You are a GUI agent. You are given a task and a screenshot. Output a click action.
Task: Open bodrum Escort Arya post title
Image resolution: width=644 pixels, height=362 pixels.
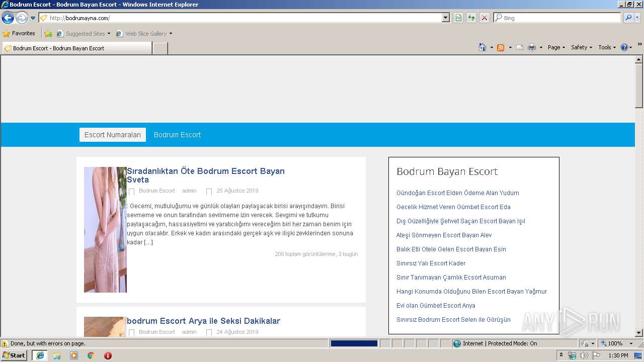tap(203, 321)
